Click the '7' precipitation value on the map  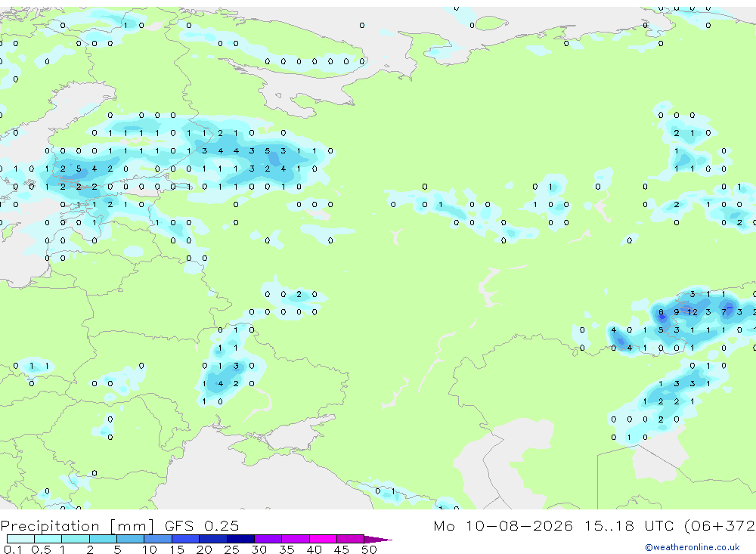point(723,312)
